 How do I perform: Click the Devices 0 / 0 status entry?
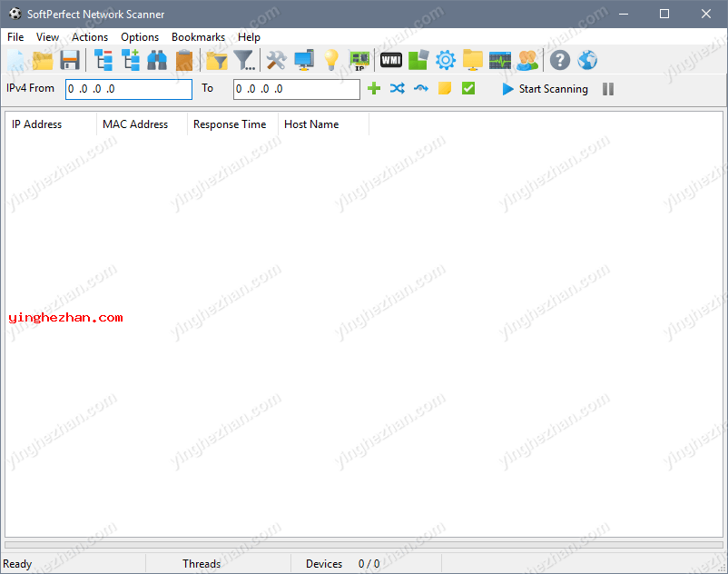tap(342, 564)
